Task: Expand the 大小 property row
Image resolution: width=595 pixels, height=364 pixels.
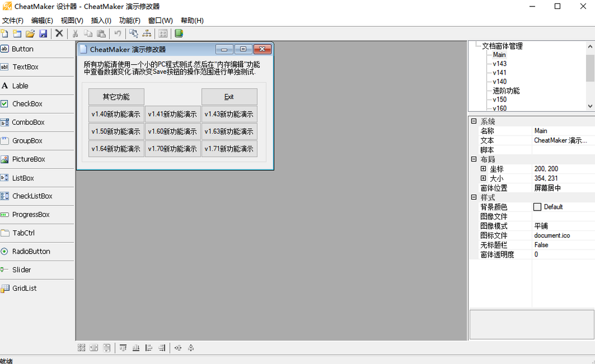Action: pos(483,178)
